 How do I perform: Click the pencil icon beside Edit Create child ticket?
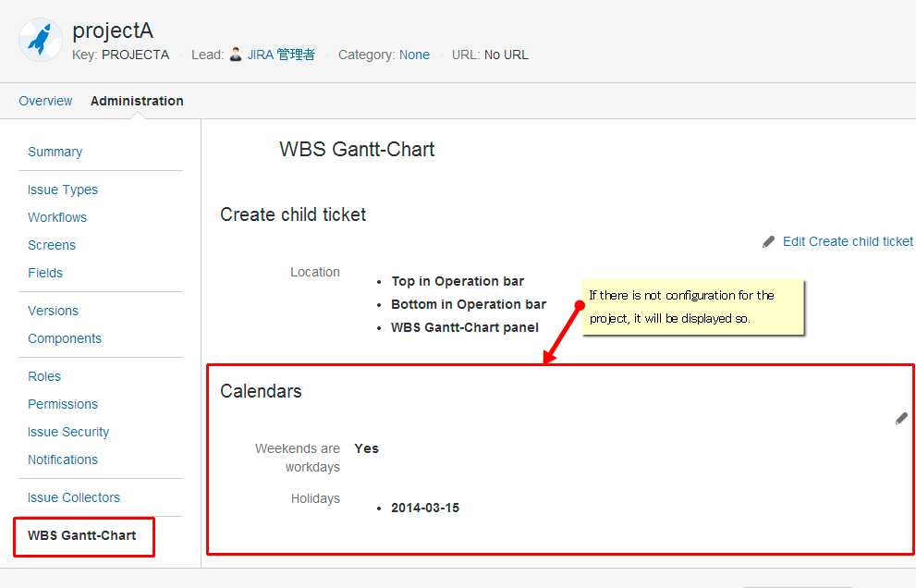pyautogui.click(x=768, y=242)
